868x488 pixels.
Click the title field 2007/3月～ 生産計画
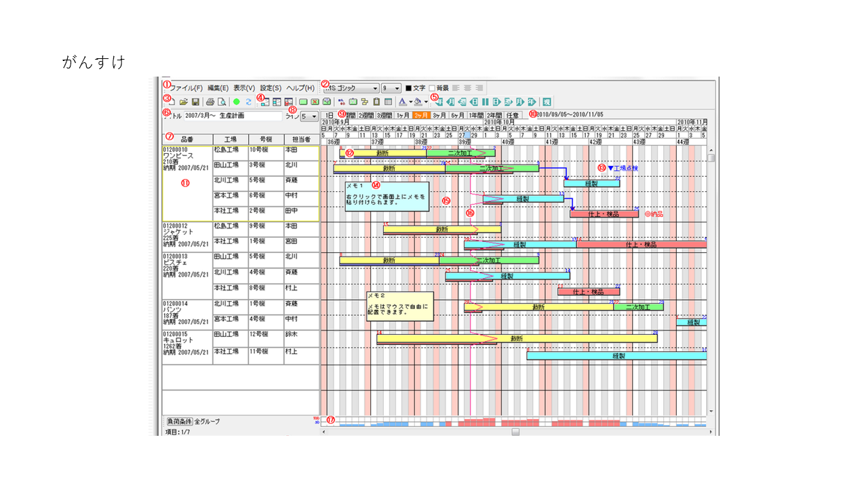coord(233,116)
